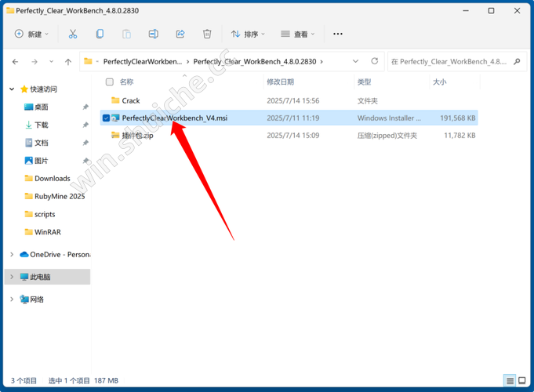This screenshot has width=534, height=392.
Task: Switch to details view layout icon
Action: tap(510, 380)
